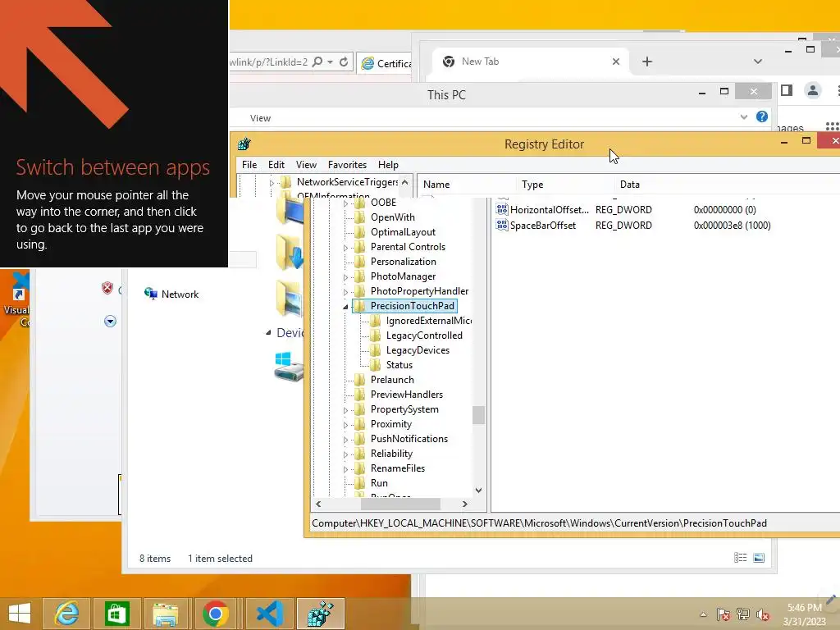The height and width of the screenshot is (630, 840).
Task: Click the Internet Explorer address search icon
Action: click(x=317, y=62)
